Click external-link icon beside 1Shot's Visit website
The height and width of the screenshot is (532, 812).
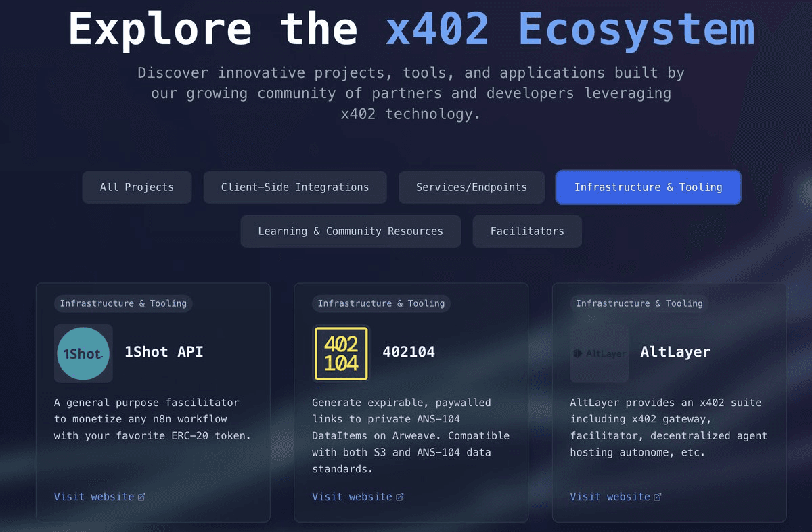pos(141,496)
